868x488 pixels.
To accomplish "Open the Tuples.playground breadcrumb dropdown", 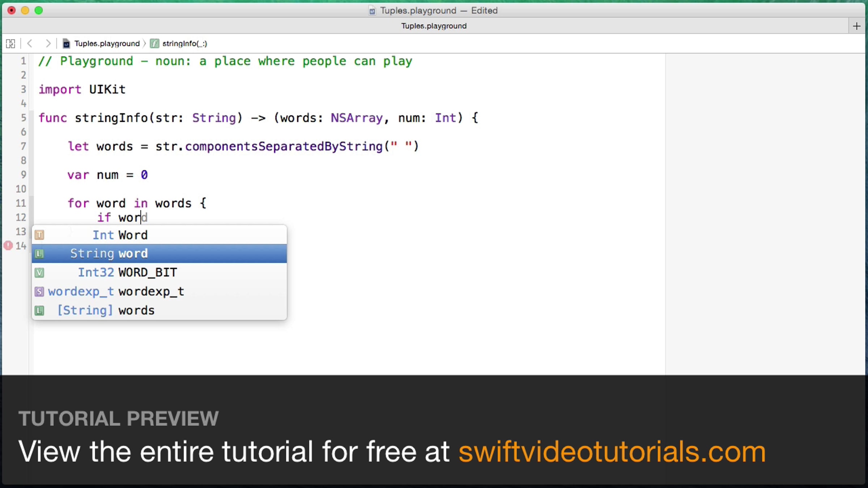I will (107, 44).
